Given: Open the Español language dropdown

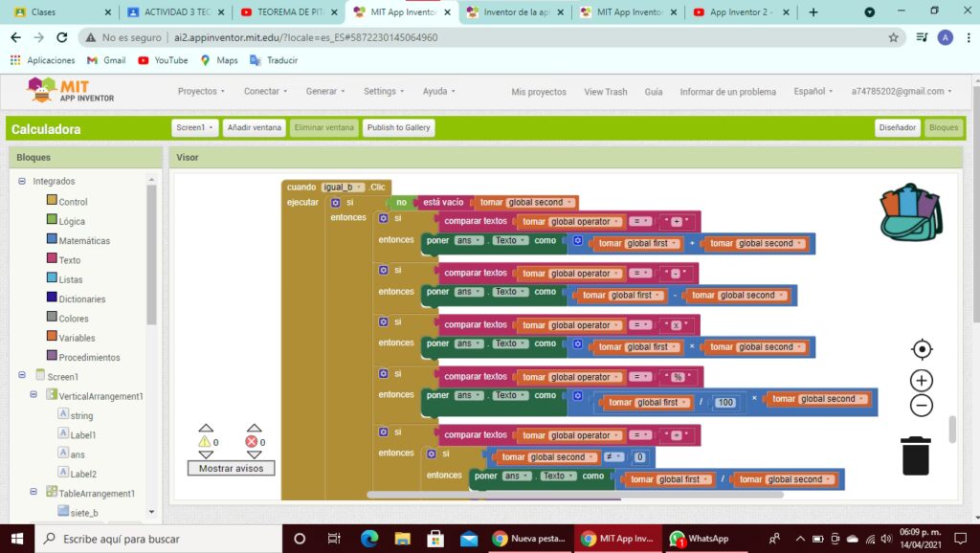Looking at the screenshot, I should pyautogui.click(x=813, y=91).
